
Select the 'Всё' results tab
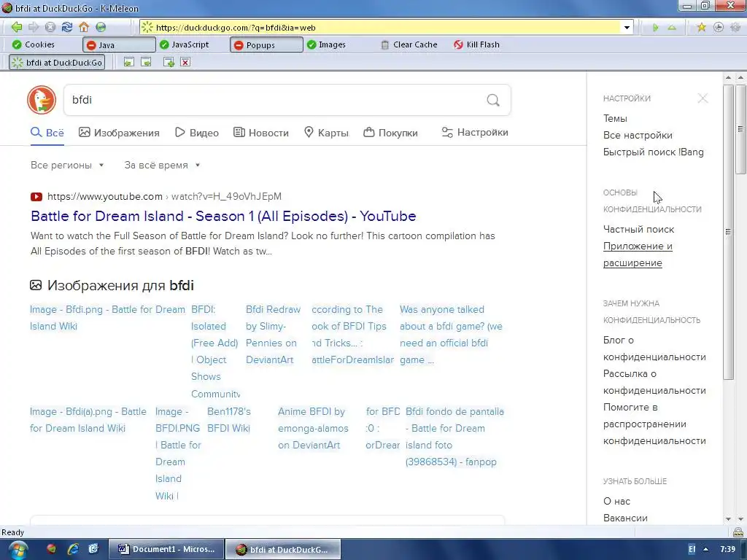point(47,133)
